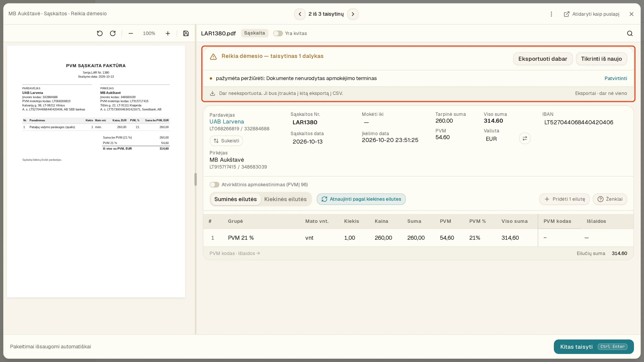The image size is (644, 362).
Task: Click the swap currency arrows icon
Action: pos(525,138)
